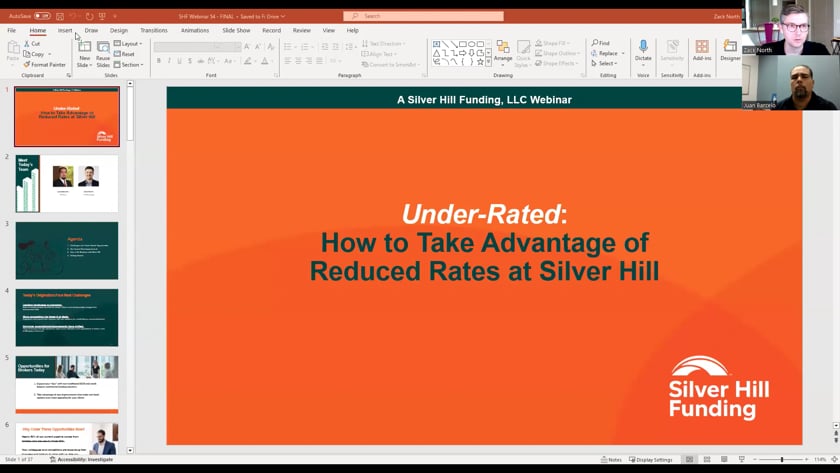Click the Replace button
This screenshot has width=840, height=473.
click(605, 53)
